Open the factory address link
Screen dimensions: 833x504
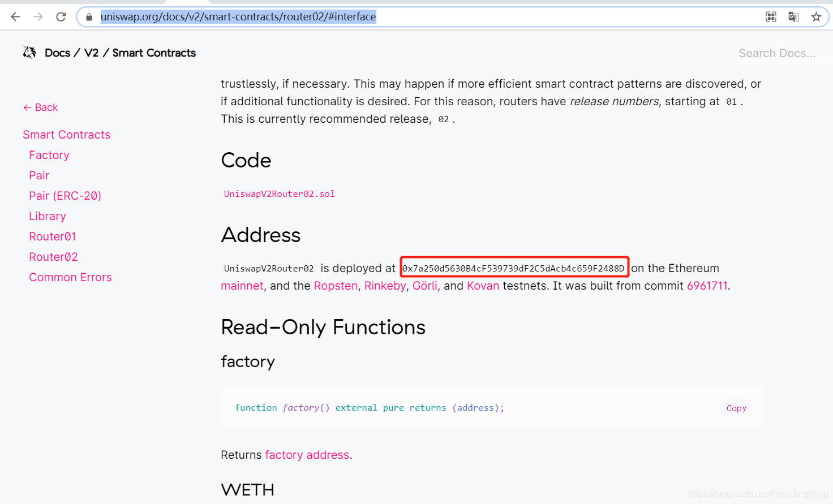307,455
